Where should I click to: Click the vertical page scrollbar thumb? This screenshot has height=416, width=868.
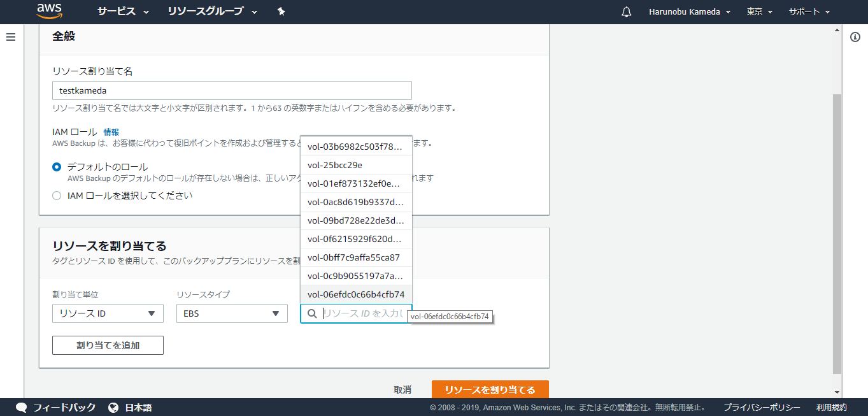837,233
